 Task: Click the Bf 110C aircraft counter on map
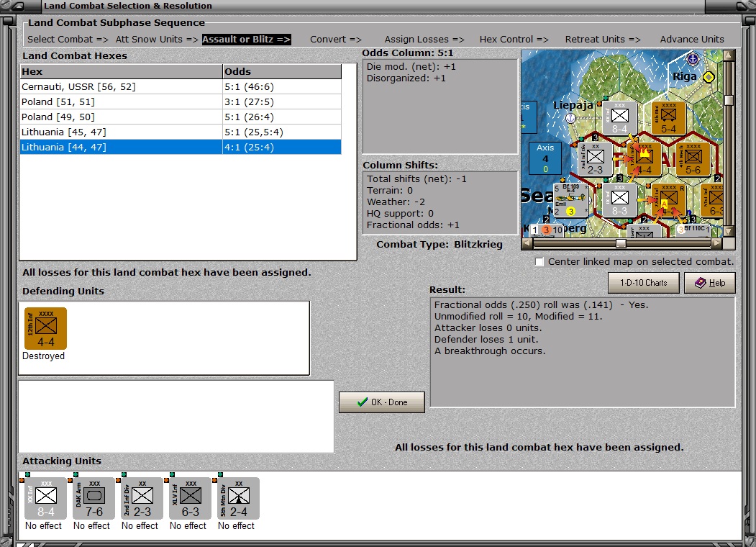click(x=695, y=230)
